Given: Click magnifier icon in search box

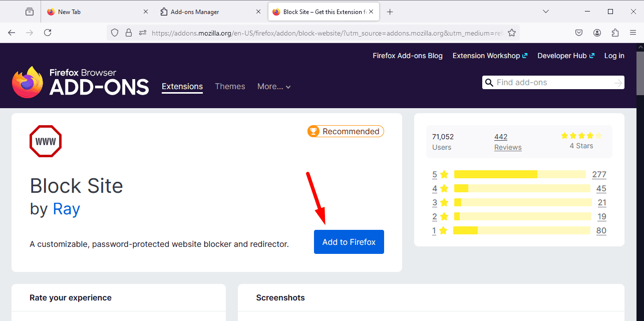Looking at the screenshot, I should pos(489,83).
